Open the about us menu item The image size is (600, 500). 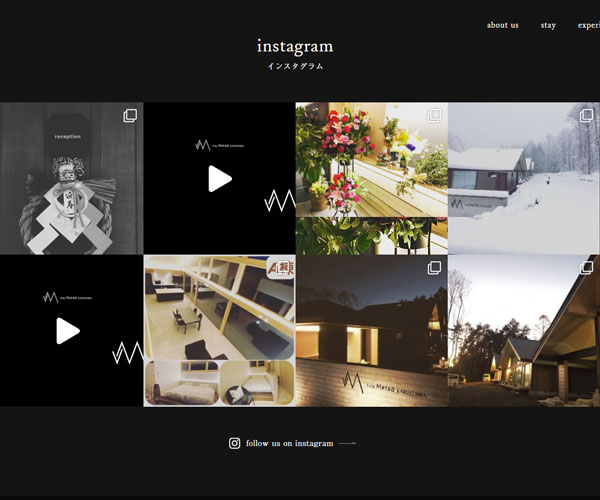pos(502,25)
